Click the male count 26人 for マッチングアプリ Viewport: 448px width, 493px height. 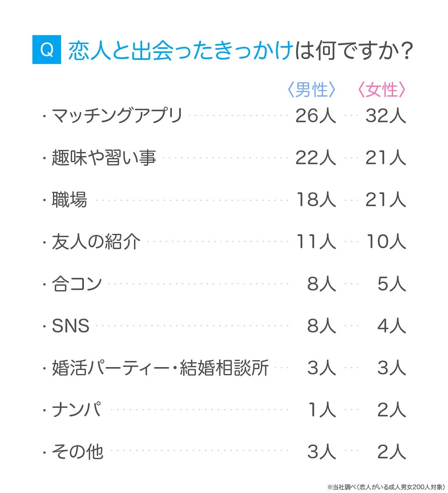316,116
